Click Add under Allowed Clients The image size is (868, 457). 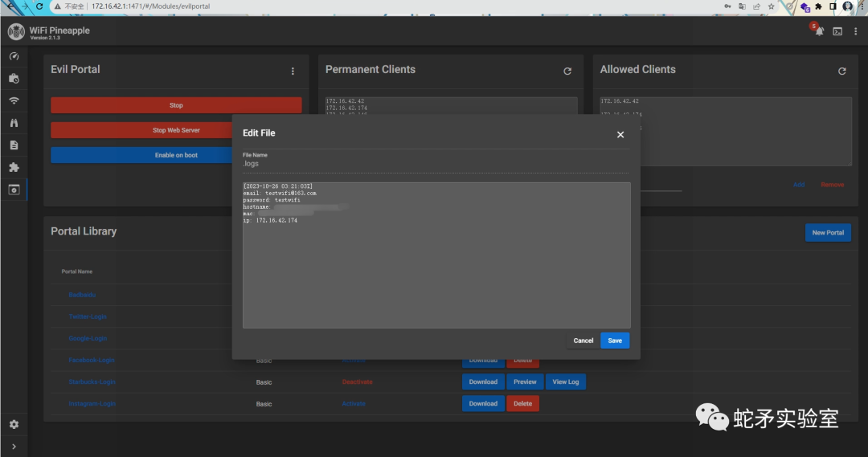pyautogui.click(x=799, y=185)
